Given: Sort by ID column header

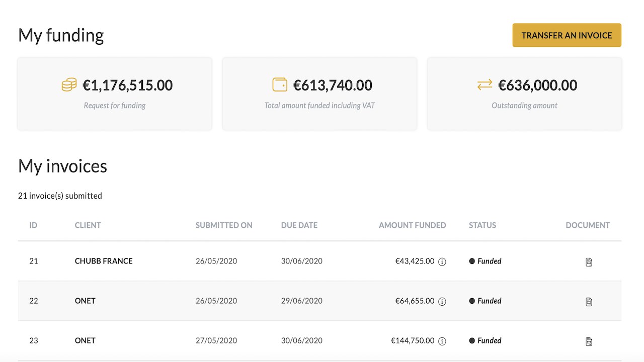Looking at the screenshot, I should click(33, 225).
